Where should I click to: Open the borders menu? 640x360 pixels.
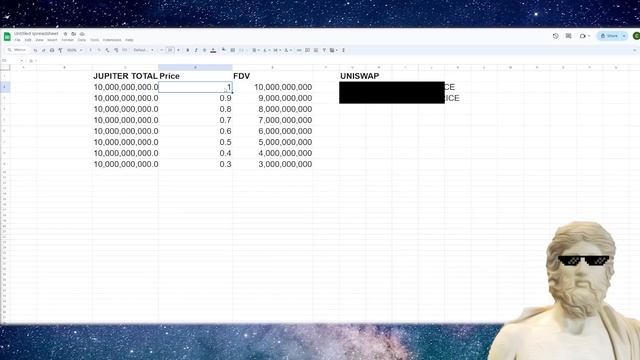click(x=233, y=50)
